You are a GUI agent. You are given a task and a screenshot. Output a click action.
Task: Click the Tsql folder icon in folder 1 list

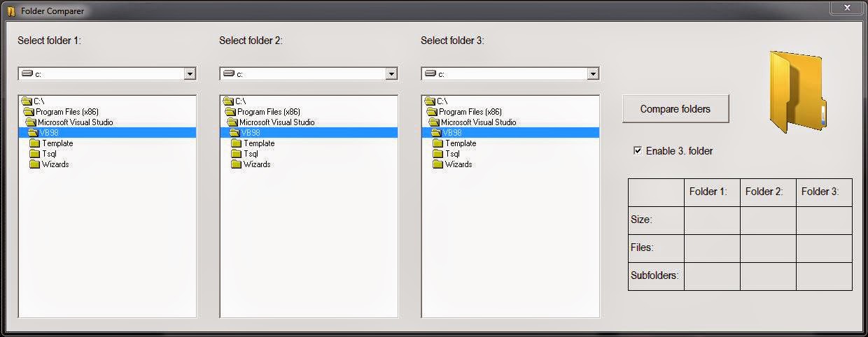35,154
